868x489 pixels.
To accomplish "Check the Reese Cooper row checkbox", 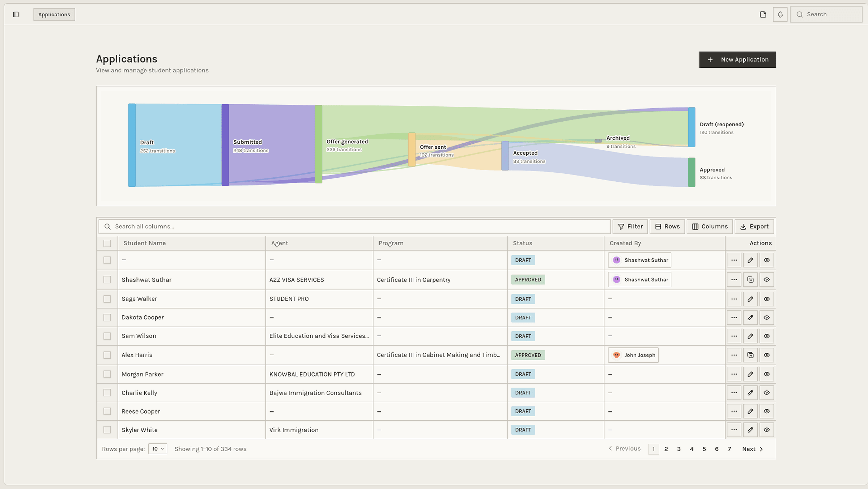I will 107,411.
